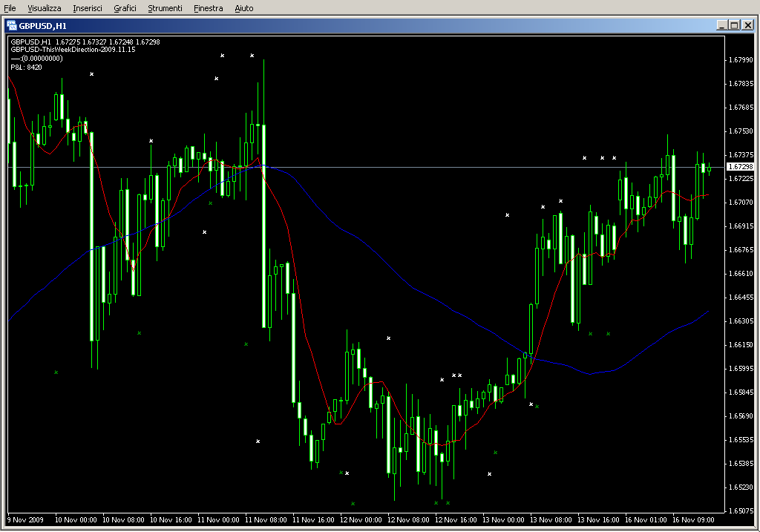Click the GBPUSD-ThisWeekDirection-2009.11.15 indicator label
Image resolution: width=760 pixels, height=532 pixels.
coord(73,50)
